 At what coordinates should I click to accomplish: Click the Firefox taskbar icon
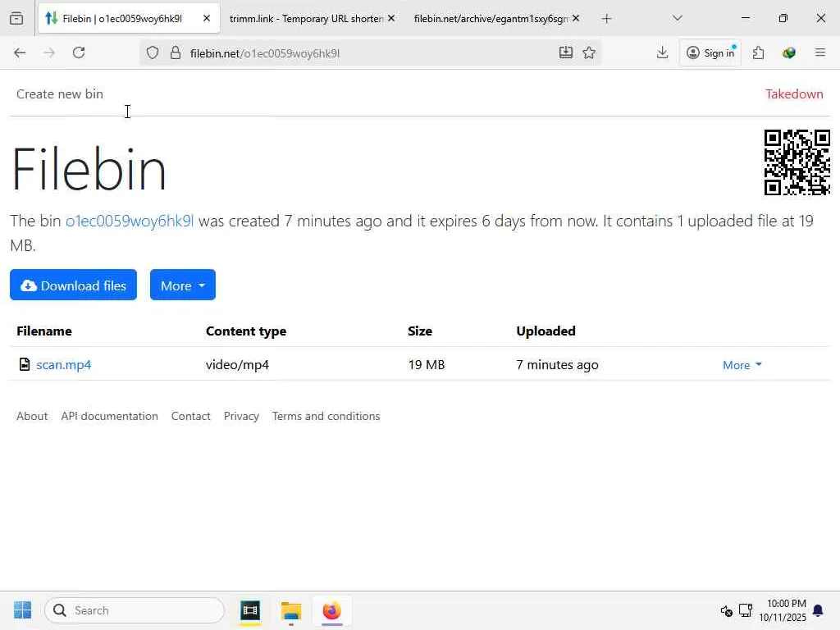coord(331,610)
